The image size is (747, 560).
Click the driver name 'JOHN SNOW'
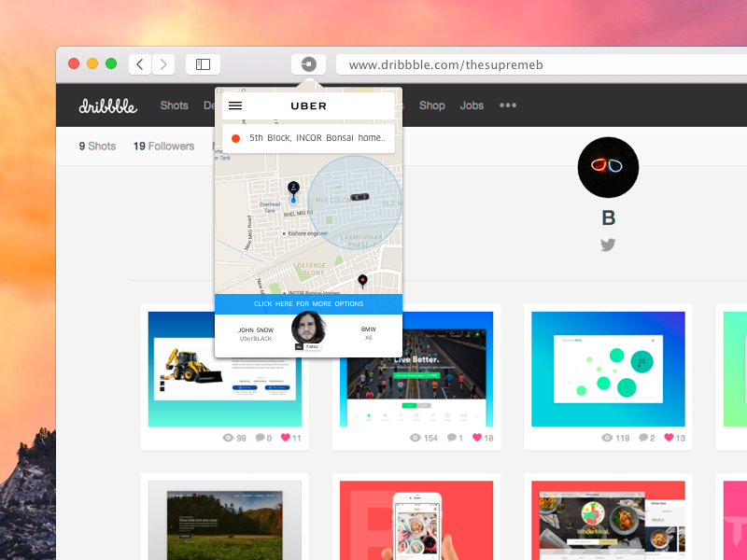coord(256,330)
